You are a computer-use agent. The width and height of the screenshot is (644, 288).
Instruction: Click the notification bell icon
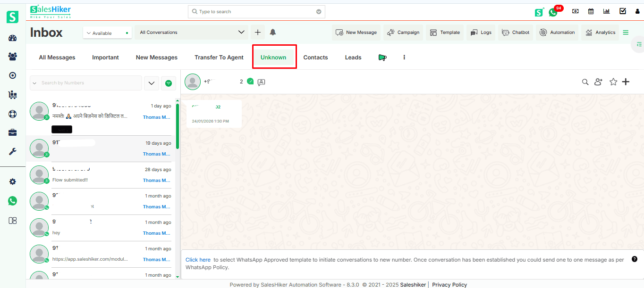(x=273, y=33)
